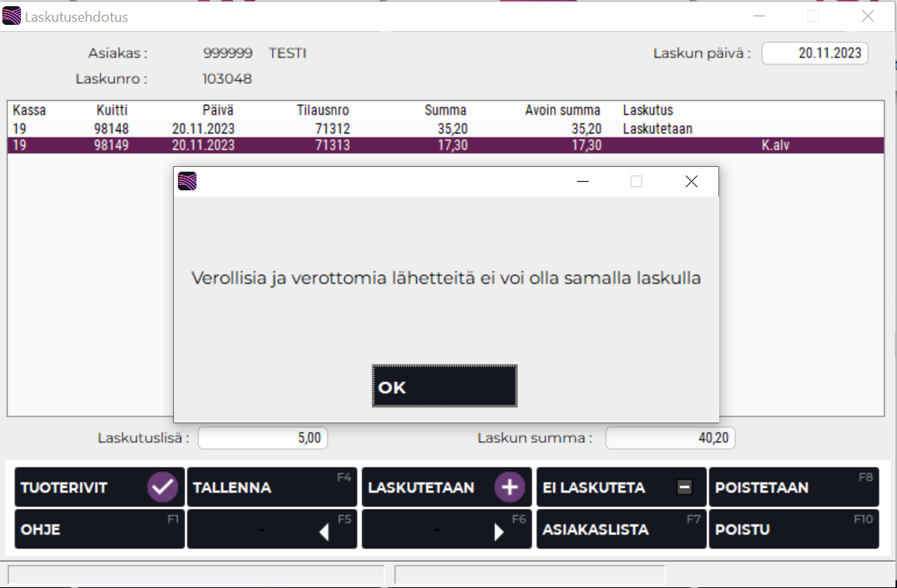This screenshot has height=588, width=897.
Task: Click the left arrow F5 button
Action: pos(273,530)
